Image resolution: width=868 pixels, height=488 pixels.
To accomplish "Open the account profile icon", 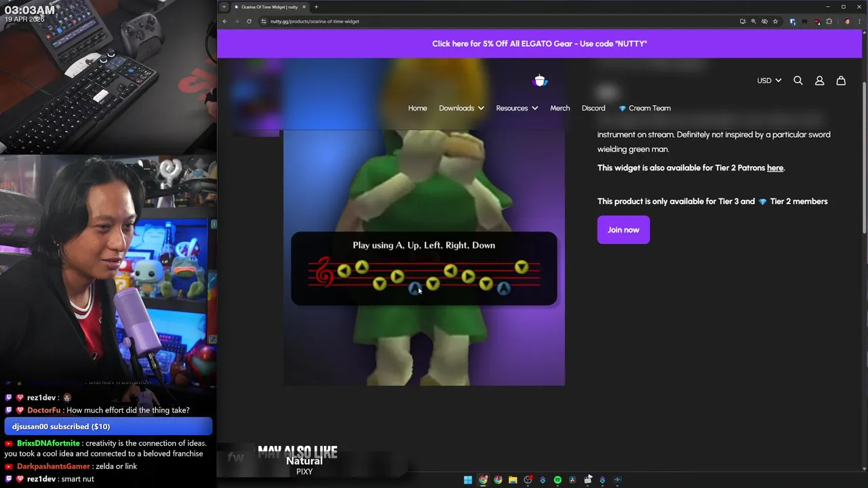I will (x=819, y=81).
